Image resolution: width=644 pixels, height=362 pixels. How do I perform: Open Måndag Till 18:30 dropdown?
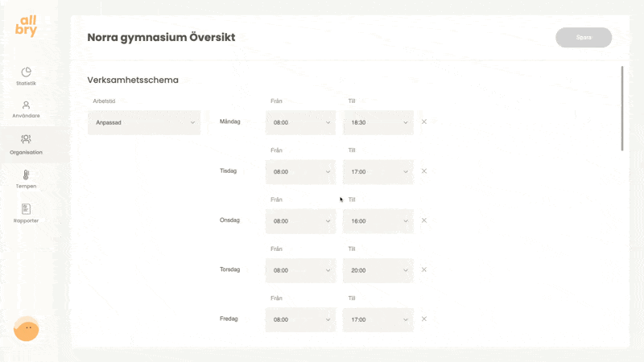(x=378, y=123)
